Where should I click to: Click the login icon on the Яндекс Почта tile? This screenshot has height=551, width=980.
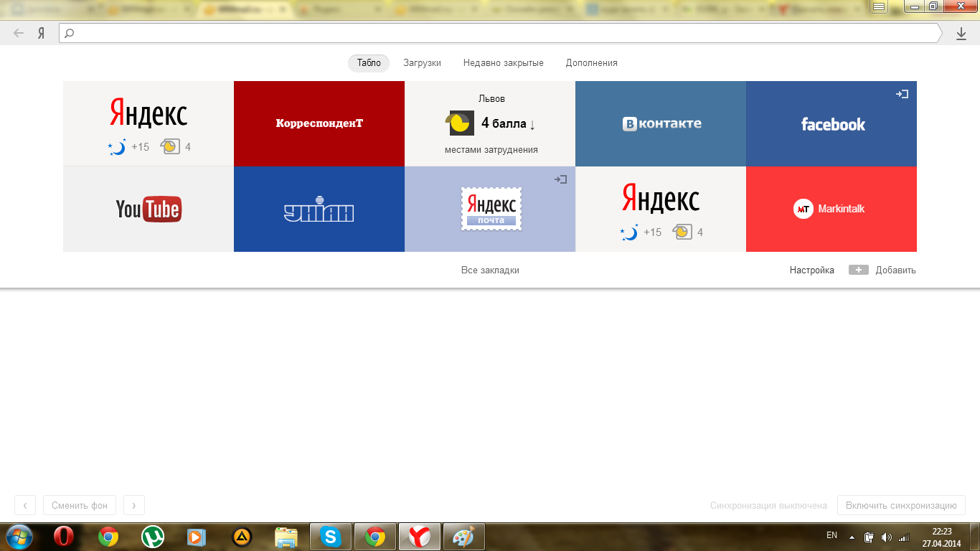coord(560,179)
